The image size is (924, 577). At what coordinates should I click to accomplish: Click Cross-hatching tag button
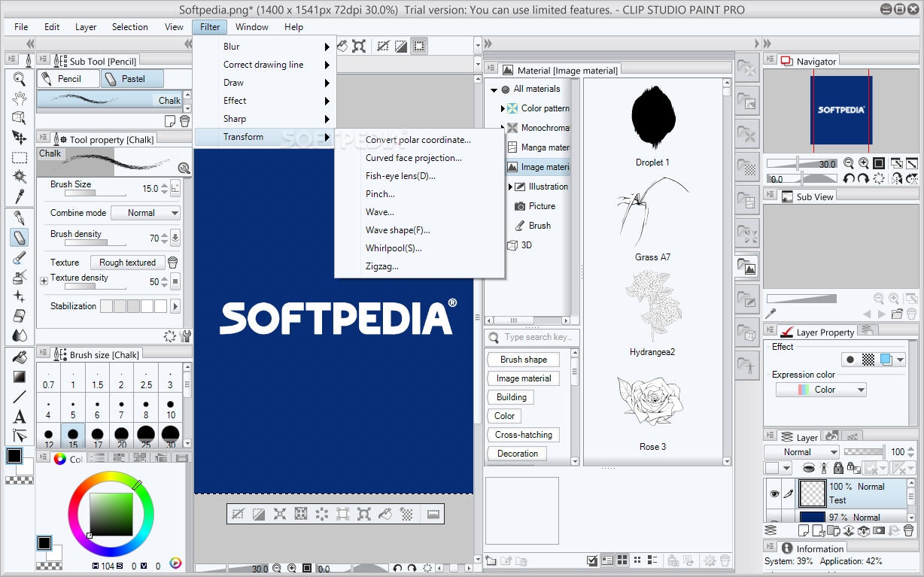click(524, 435)
